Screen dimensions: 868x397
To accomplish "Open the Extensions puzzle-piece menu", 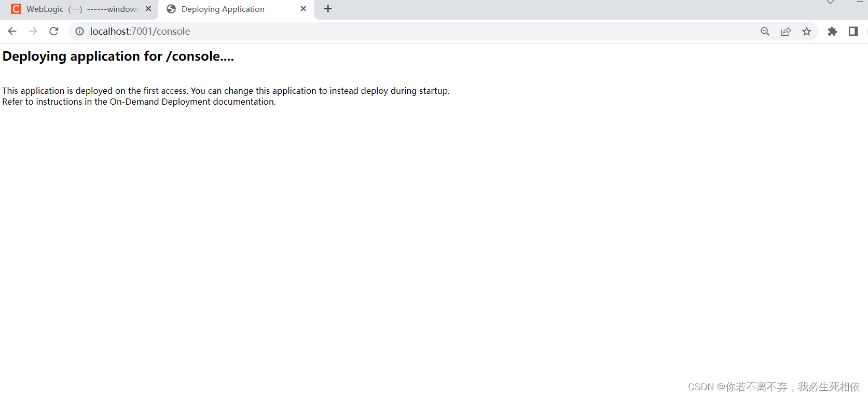I will [x=832, y=32].
